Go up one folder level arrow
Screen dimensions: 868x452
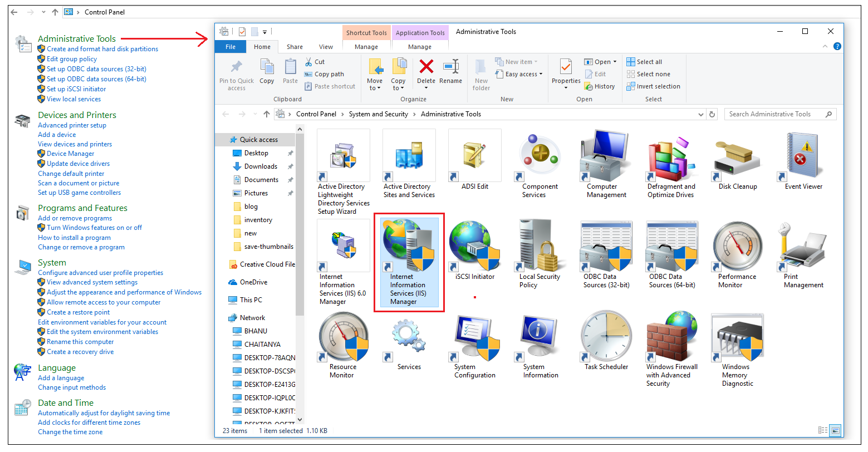tap(267, 114)
